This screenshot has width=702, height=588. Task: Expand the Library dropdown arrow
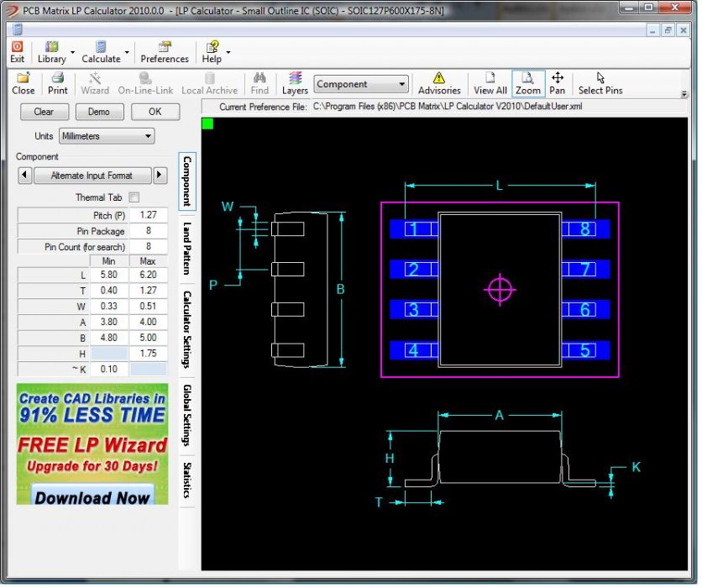point(72,52)
